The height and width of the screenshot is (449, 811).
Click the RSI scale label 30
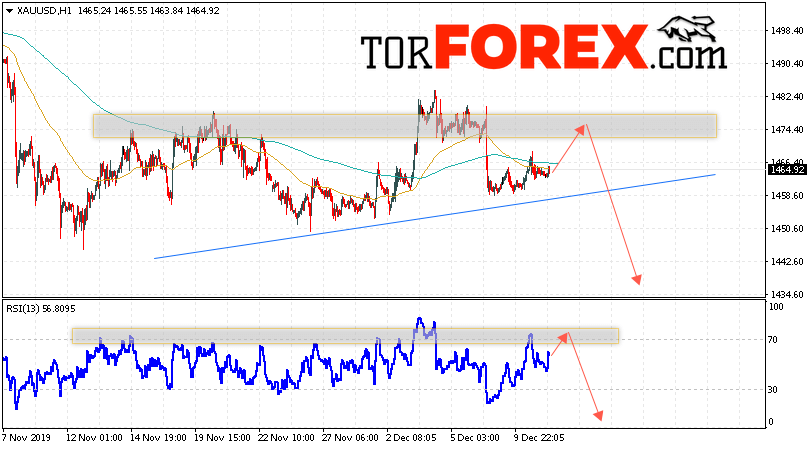coord(773,390)
